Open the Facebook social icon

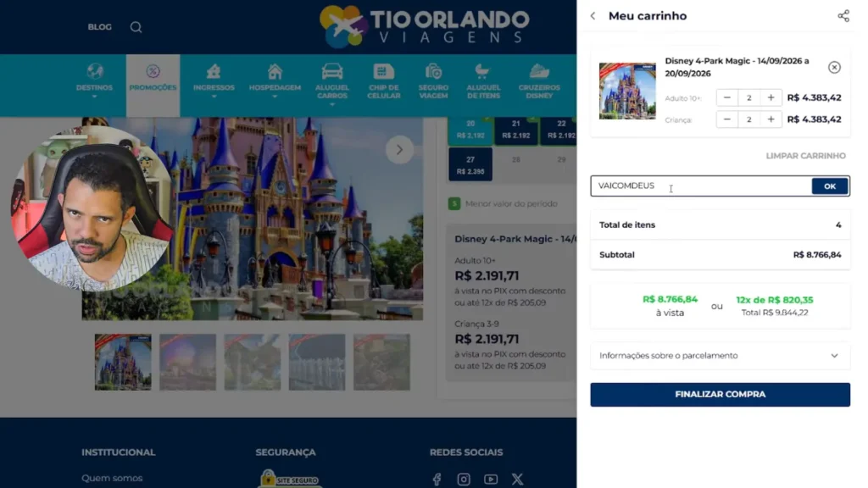437,480
